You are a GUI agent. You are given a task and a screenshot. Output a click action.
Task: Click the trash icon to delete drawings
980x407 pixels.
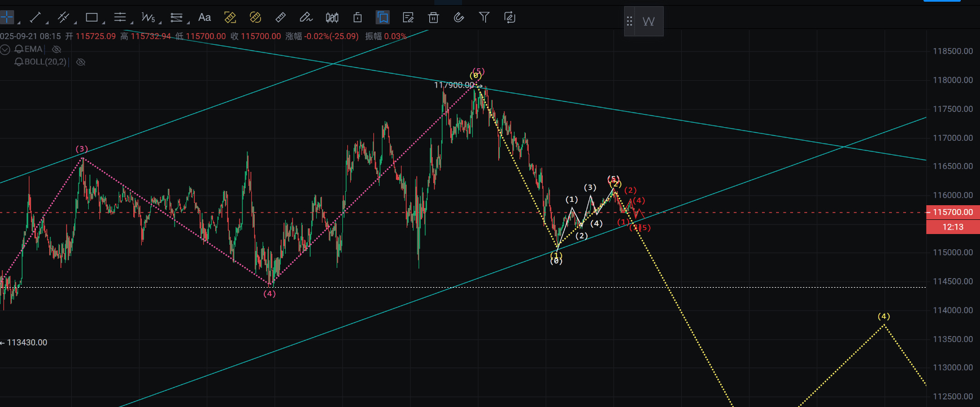point(433,18)
